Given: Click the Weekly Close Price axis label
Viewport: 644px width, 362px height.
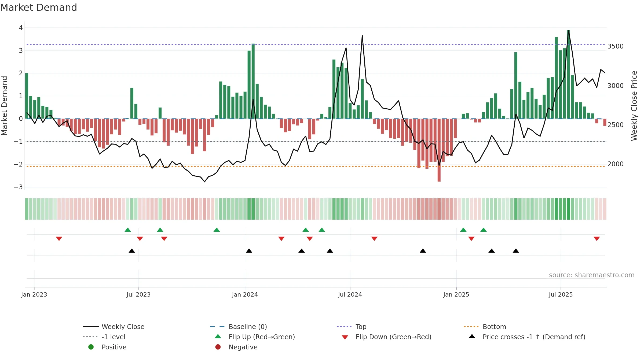Looking at the screenshot, I should click(x=634, y=106).
